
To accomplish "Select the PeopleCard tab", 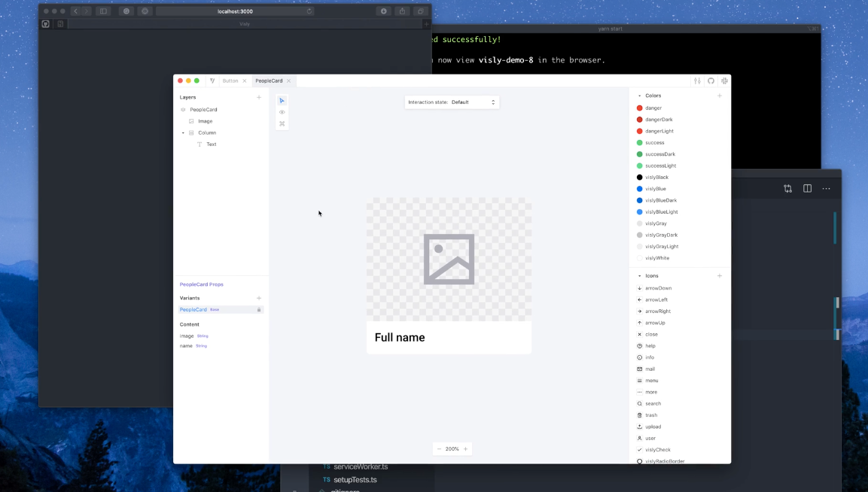I will [269, 80].
